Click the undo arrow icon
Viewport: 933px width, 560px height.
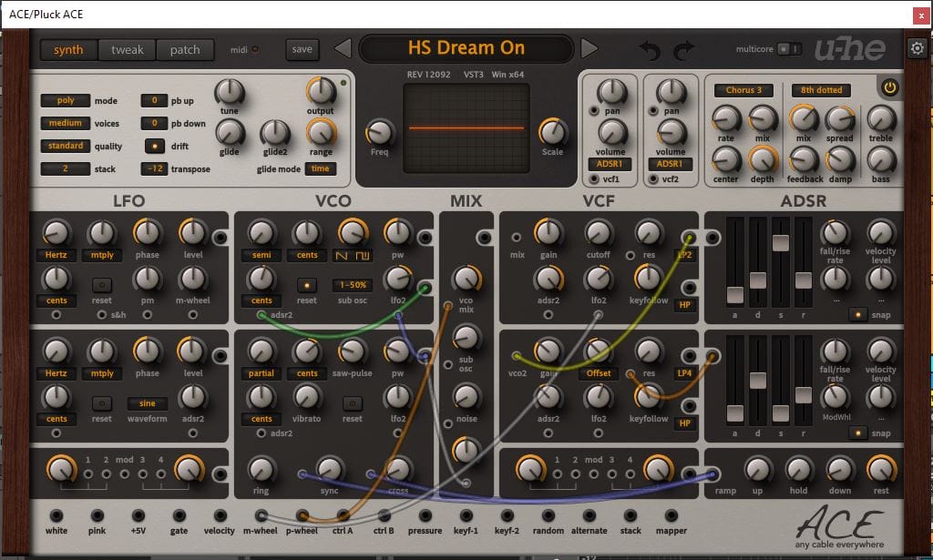[650, 50]
